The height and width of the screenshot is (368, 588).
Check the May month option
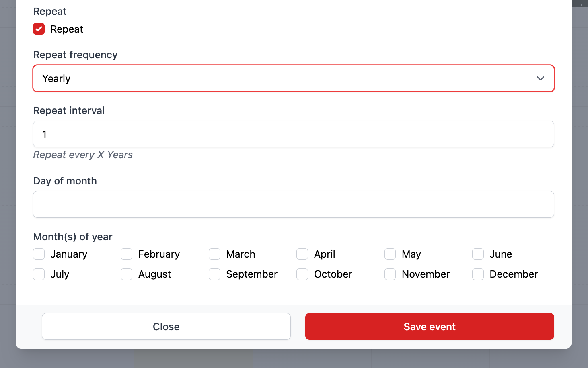click(x=390, y=254)
